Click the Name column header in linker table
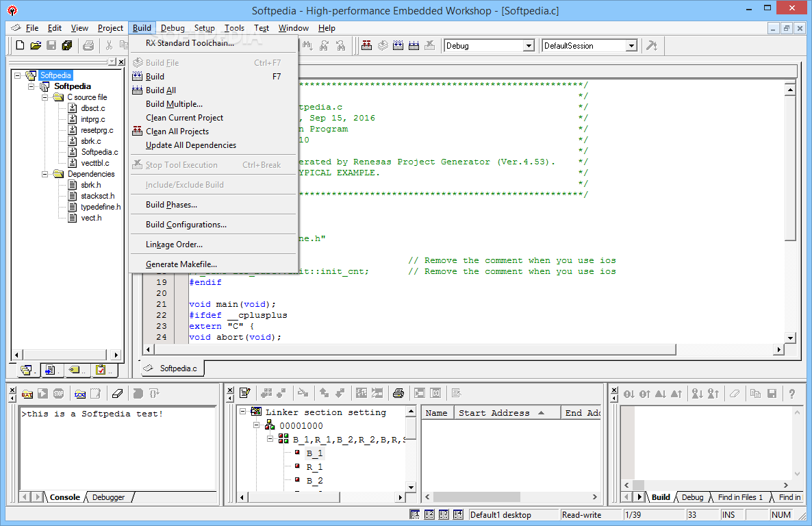Viewport: 812px width, 526px height. 437,412
